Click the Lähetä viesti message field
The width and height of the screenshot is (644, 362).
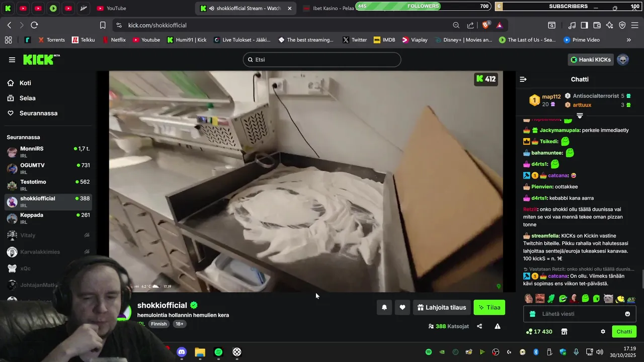click(x=580, y=314)
